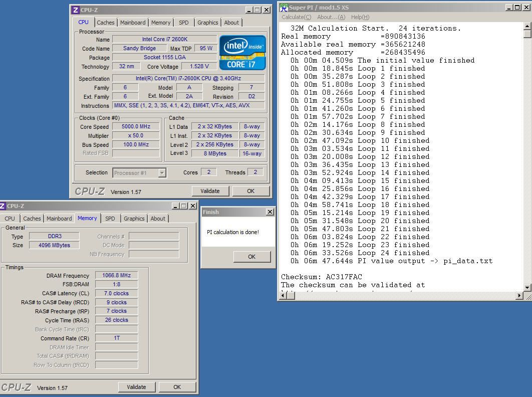Confirm the 'PI calculation is done!' dialog with OK
The height and width of the screenshot is (397, 532).
tap(251, 257)
